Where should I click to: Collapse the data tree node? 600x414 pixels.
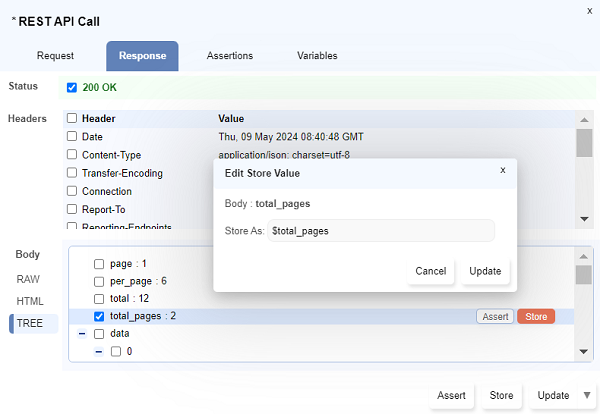81,334
